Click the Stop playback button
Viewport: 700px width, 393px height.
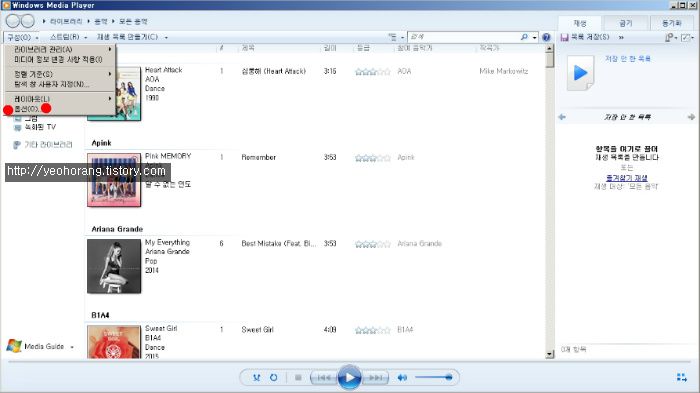tap(298, 377)
